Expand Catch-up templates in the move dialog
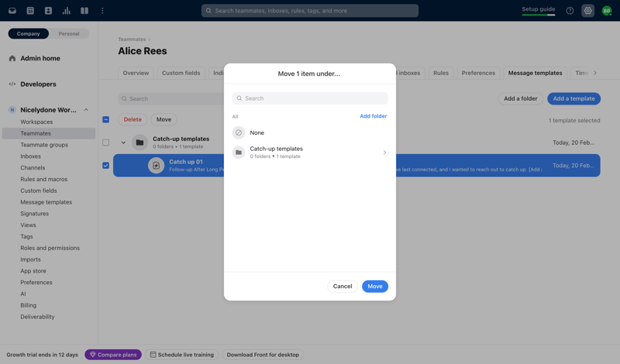 coord(384,152)
